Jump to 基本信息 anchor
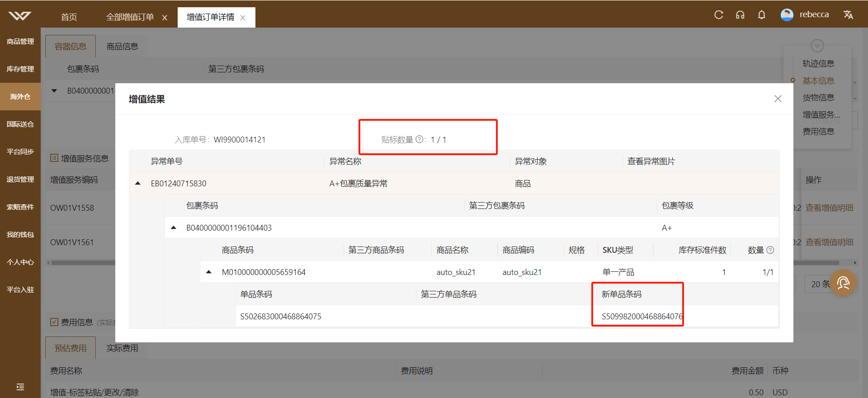This screenshot has height=398, width=868. [x=818, y=81]
